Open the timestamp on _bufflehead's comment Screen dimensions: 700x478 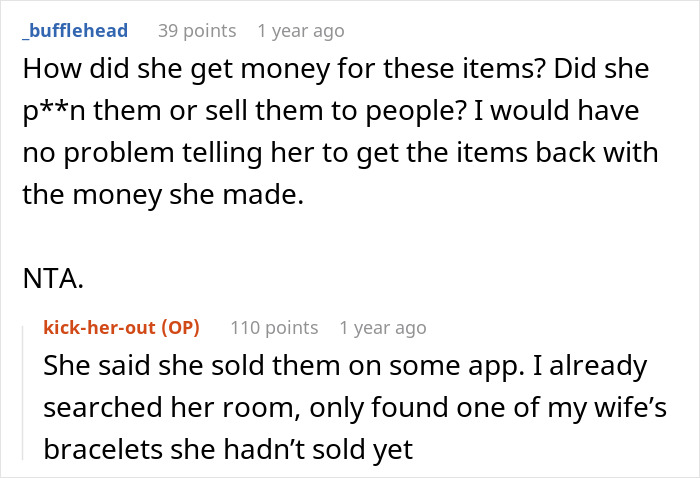pos(300,30)
